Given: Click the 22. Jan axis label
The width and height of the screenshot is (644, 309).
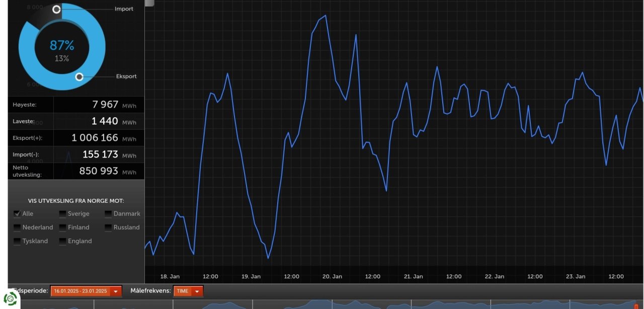Looking at the screenshot, I should click(495, 276).
